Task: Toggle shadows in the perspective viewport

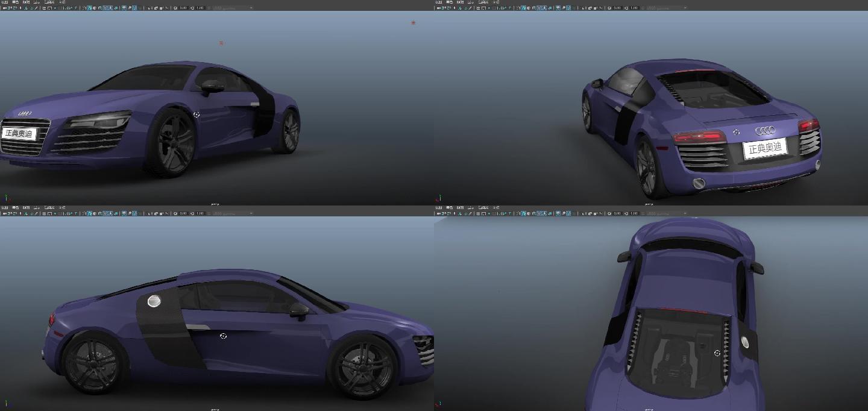Action: click(x=115, y=7)
